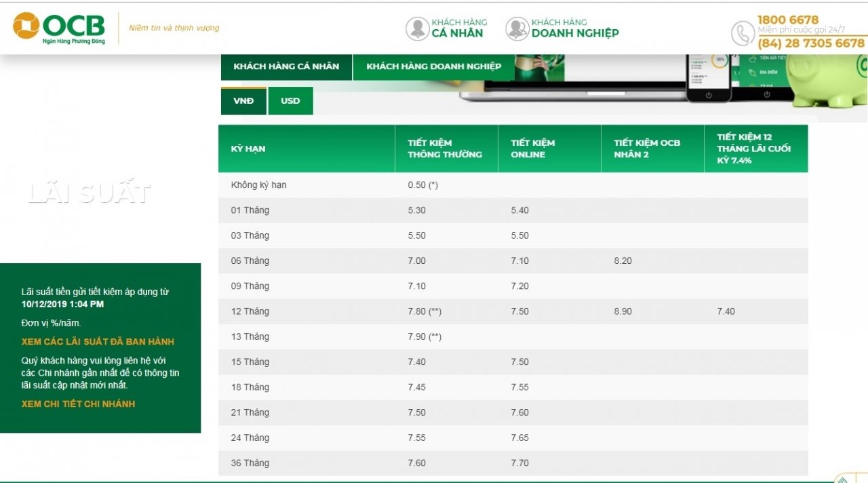
Task: Click the 5.30 rate for 01 Tháng
Action: point(416,210)
